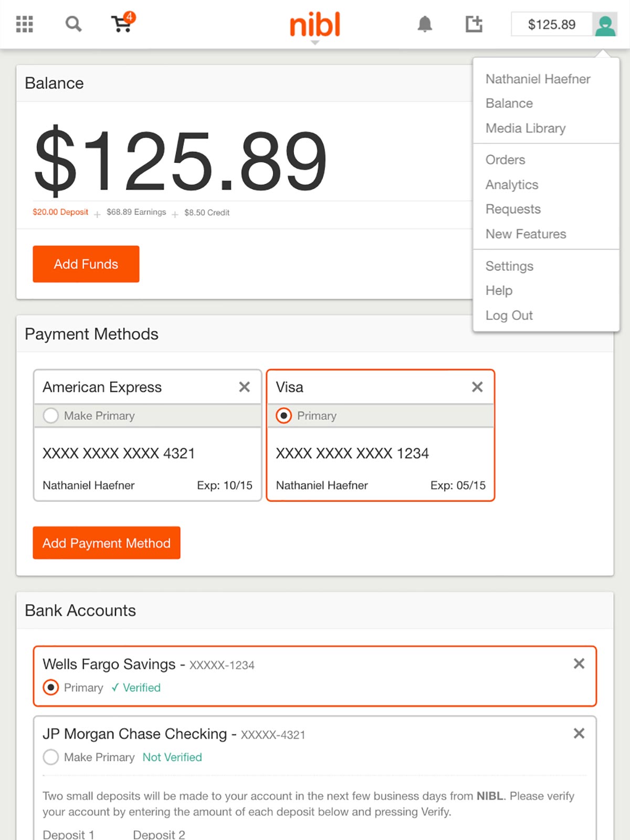Click the Add Payment Method button
Image resolution: width=630 pixels, height=840 pixels.
tap(107, 543)
